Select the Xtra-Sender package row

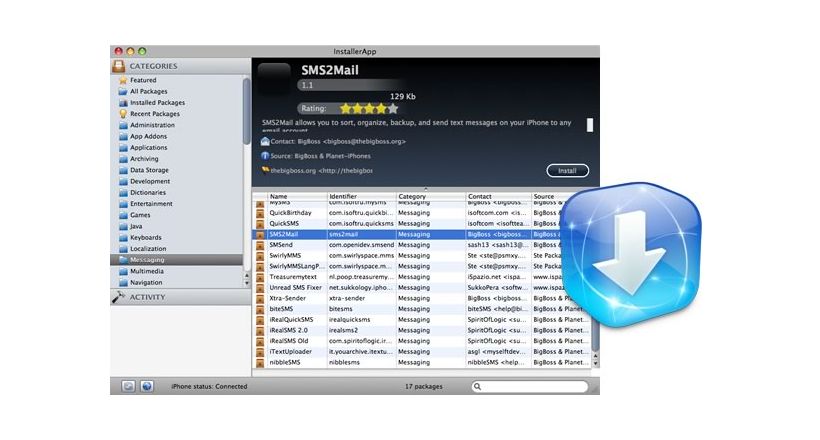click(x=422, y=298)
